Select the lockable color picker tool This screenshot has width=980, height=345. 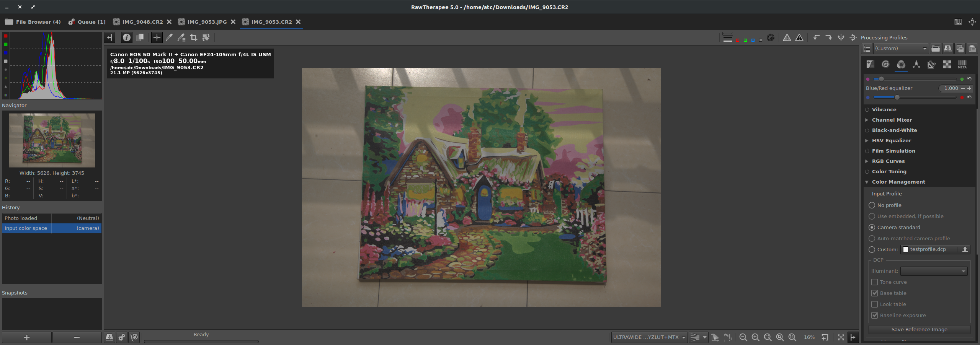[x=181, y=37]
